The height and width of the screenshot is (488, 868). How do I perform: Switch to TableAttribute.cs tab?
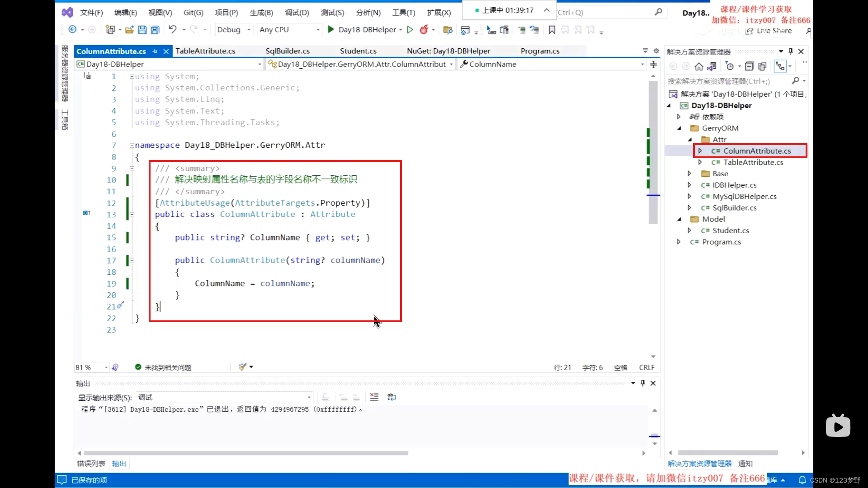coord(206,51)
